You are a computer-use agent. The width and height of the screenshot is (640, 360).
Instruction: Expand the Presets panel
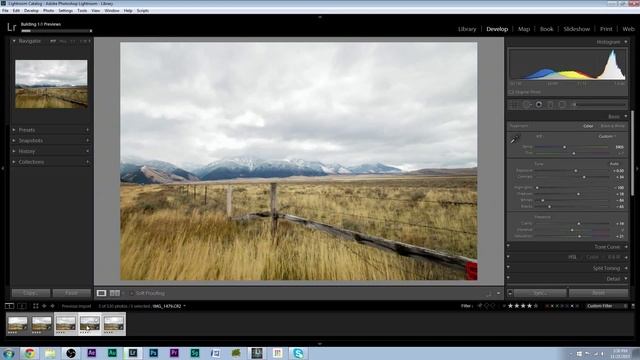click(x=27, y=130)
